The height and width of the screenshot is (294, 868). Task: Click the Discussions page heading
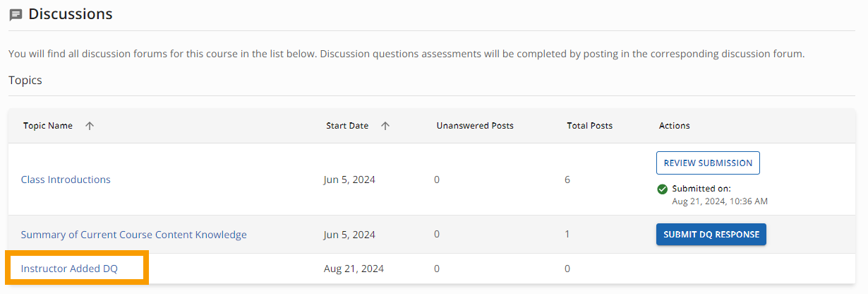pyautogui.click(x=71, y=14)
